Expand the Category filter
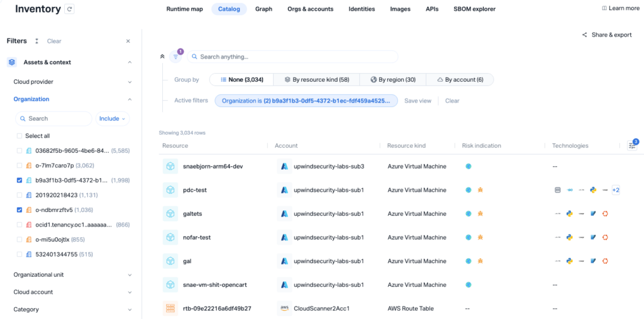 coord(130,309)
